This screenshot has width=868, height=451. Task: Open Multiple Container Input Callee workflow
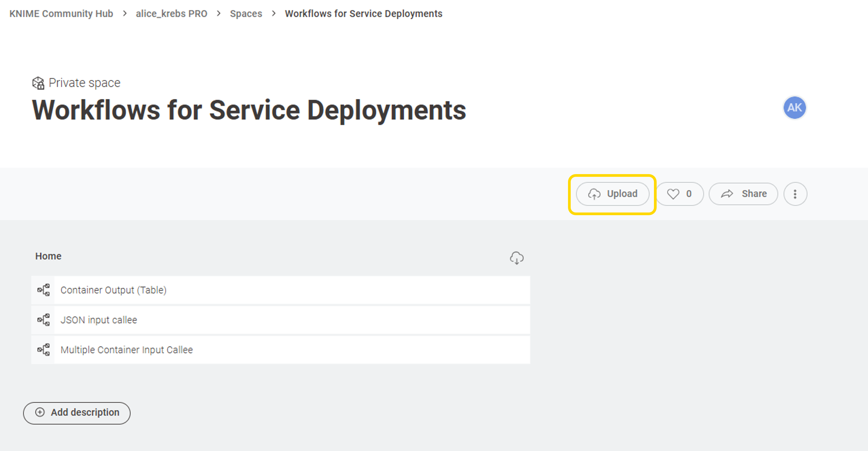pos(281,350)
